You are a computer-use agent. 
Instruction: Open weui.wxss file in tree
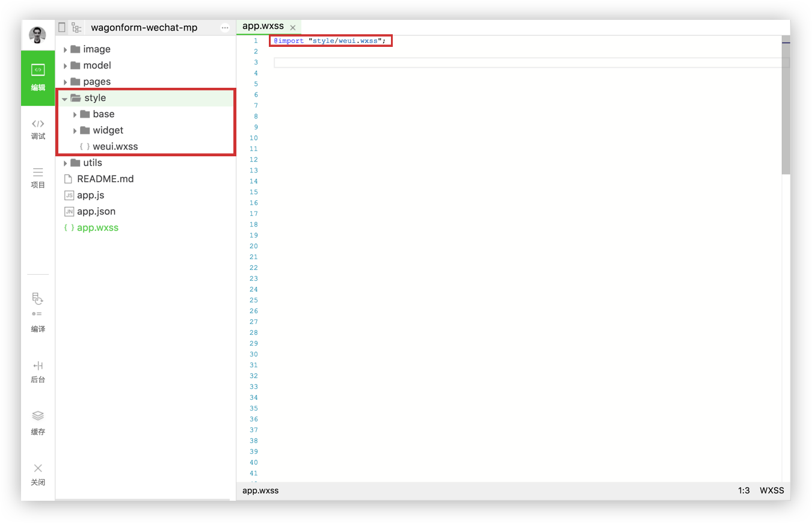click(x=115, y=147)
